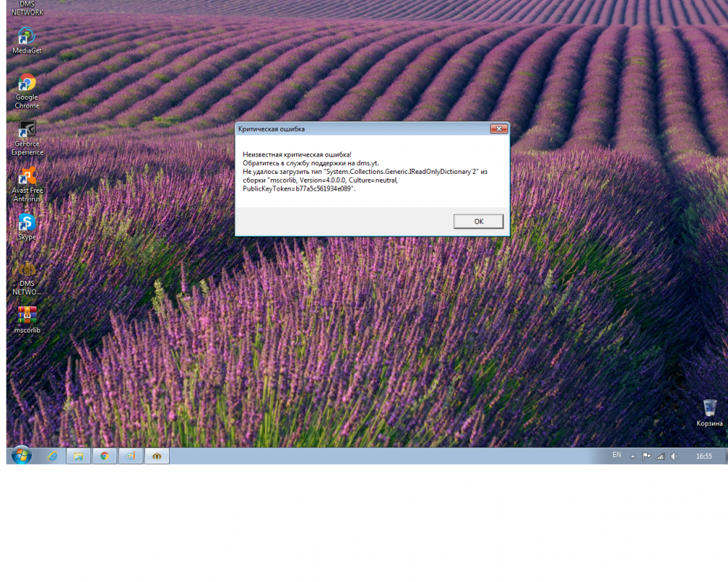Viewport: 728px width, 582px height.
Task: Select the Google Chrome desktop icon
Action: point(27,83)
